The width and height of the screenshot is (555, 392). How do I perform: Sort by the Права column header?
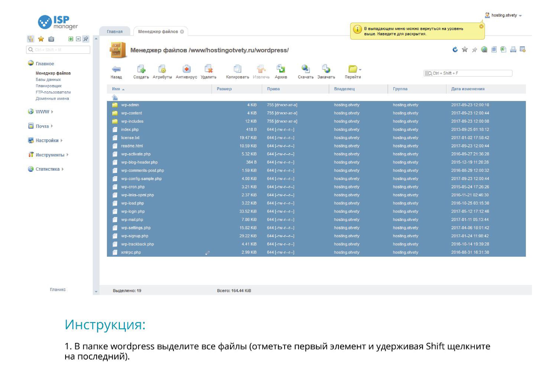[x=295, y=89]
